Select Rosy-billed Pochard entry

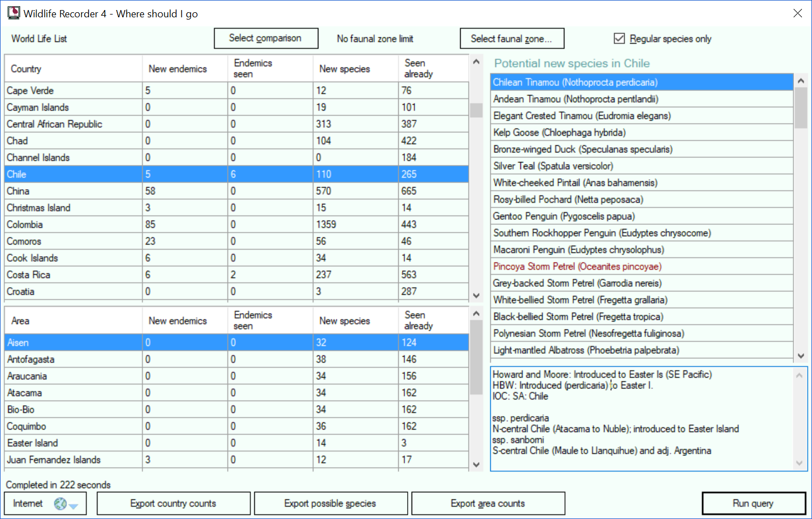pyautogui.click(x=642, y=199)
